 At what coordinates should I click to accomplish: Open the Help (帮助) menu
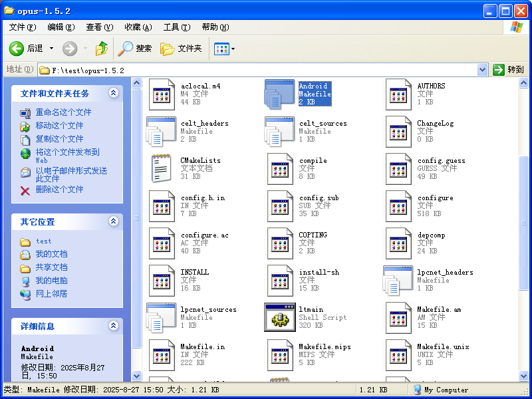(215, 27)
